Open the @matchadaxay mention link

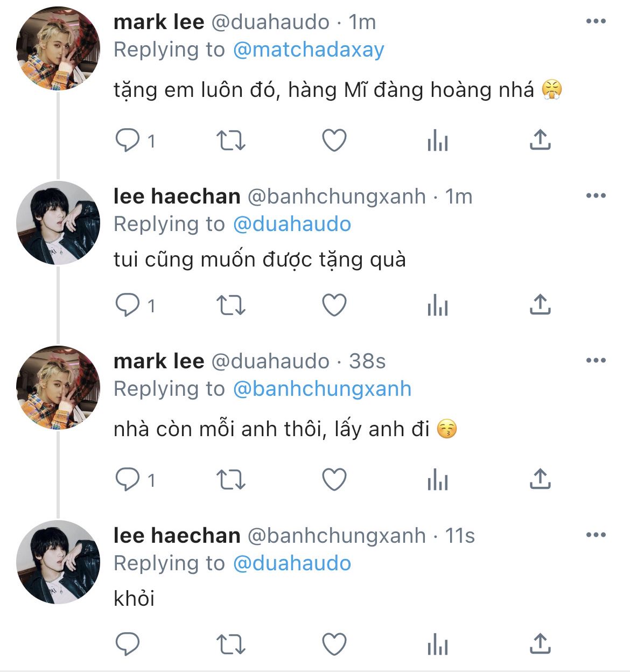(x=309, y=50)
